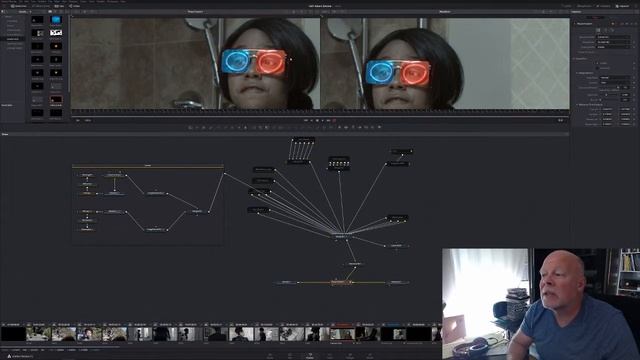The width and height of the screenshot is (640, 360).
Task: Select the first black clip thumbnail in clips strip
Action: [13, 334]
